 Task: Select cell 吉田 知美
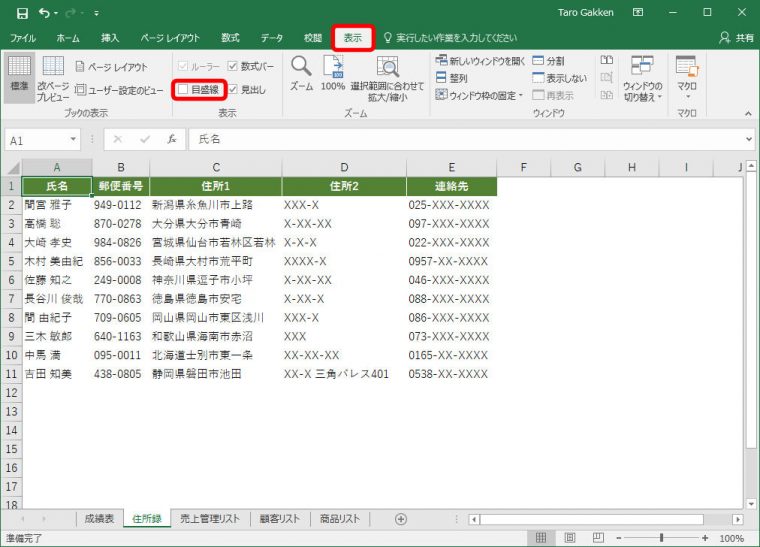pos(57,374)
